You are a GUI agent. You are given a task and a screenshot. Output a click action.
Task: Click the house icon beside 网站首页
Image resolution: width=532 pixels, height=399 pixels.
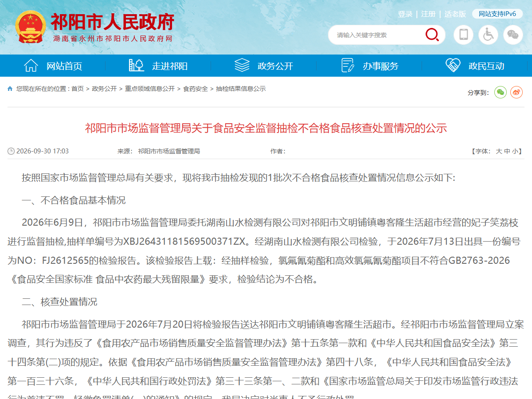click(x=31, y=65)
